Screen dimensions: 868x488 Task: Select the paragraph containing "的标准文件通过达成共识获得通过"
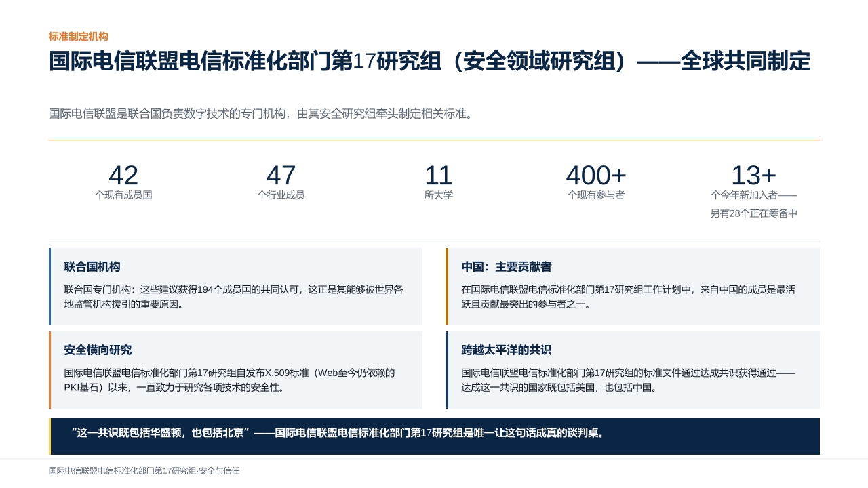pyautogui.click(x=629, y=380)
